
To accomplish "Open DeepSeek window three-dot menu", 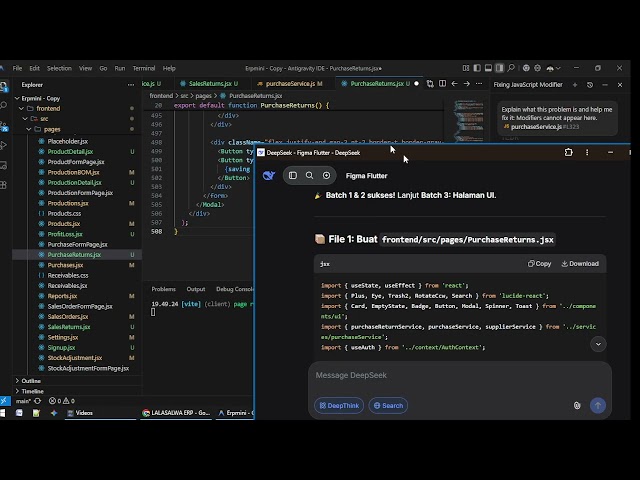I will tap(587, 153).
